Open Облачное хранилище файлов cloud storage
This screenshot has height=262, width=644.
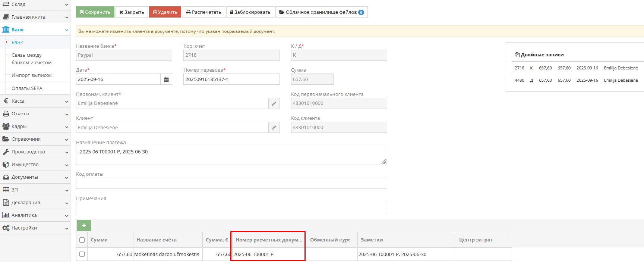[321, 12]
